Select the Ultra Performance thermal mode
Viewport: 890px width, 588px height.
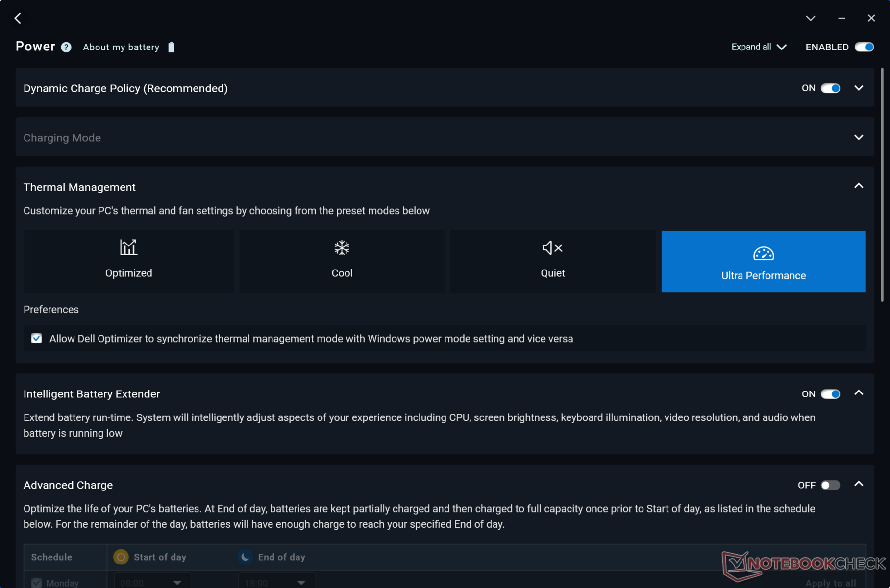point(764,261)
